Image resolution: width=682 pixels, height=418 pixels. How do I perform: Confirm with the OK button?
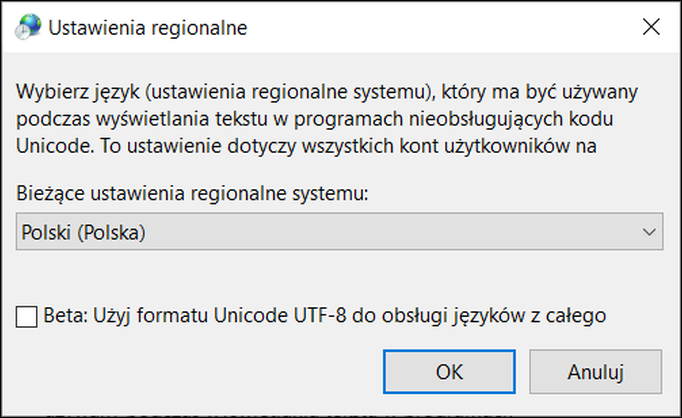(449, 371)
